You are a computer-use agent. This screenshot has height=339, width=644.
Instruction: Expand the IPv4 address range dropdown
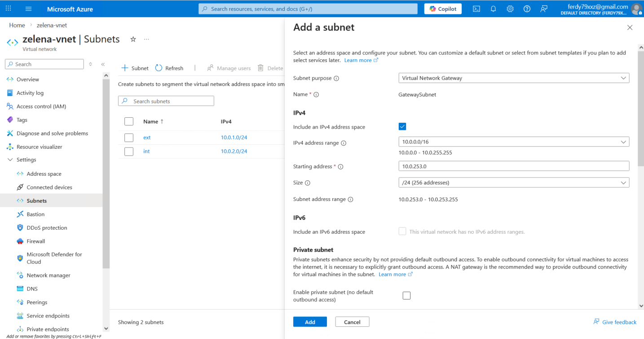pos(513,142)
